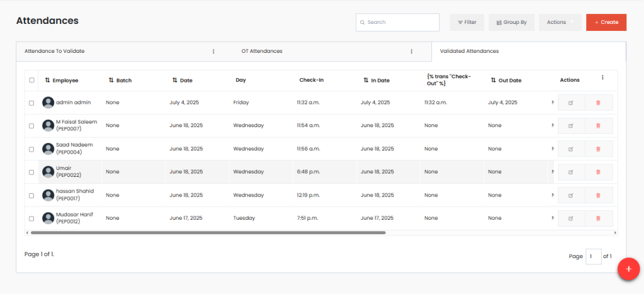Open Attendance To Validate options menu

point(213,52)
